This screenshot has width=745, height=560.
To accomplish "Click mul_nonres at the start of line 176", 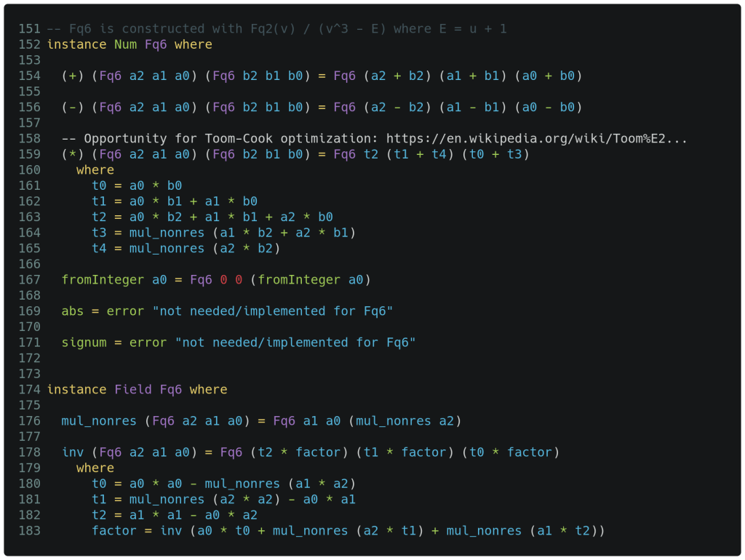I will [99, 421].
